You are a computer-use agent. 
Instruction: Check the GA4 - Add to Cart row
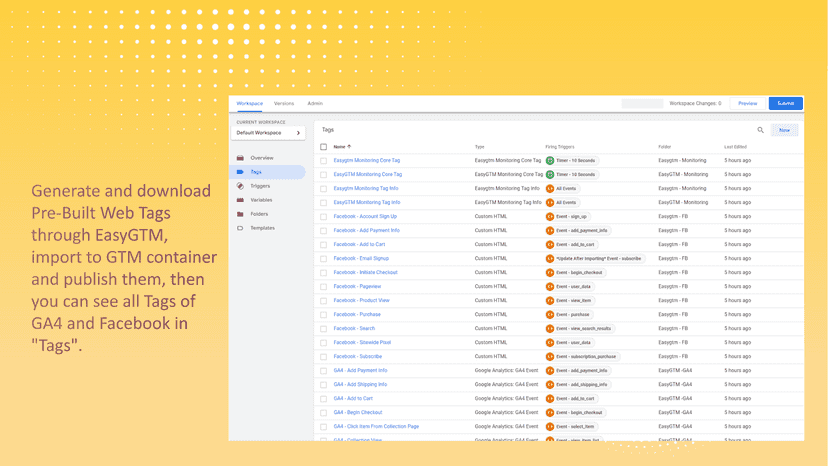pyautogui.click(x=324, y=399)
